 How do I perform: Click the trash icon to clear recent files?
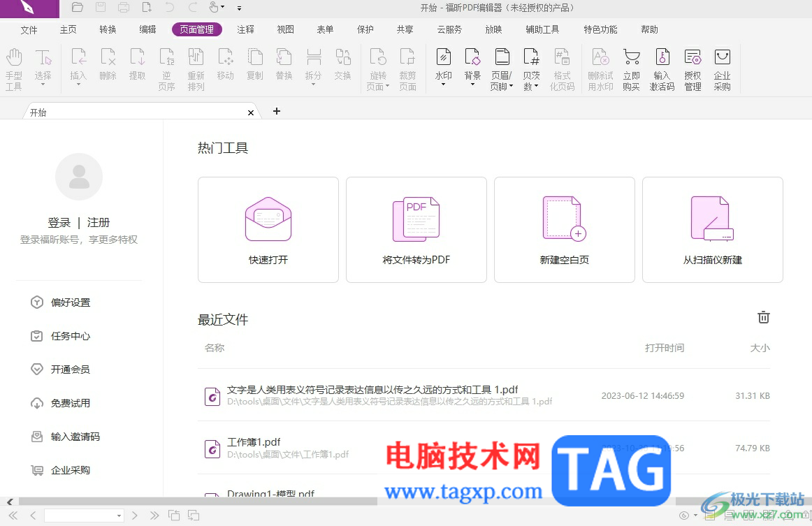[x=763, y=317]
